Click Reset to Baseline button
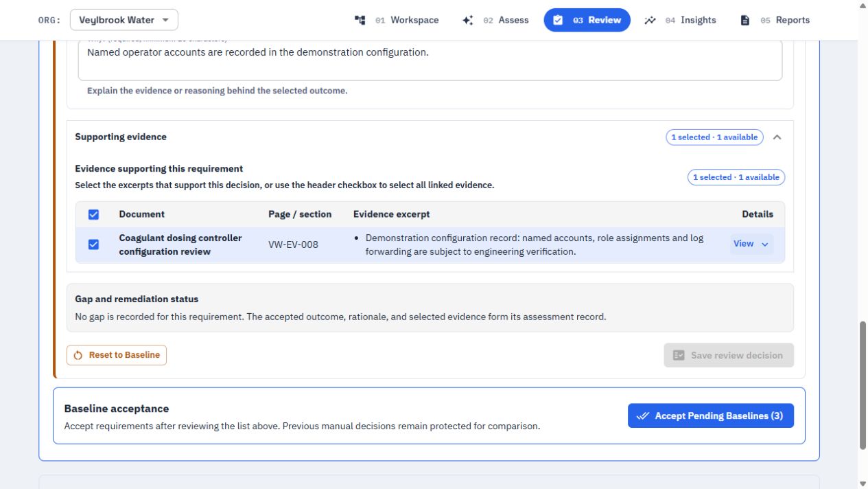The image size is (868, 489). [117, 355]
